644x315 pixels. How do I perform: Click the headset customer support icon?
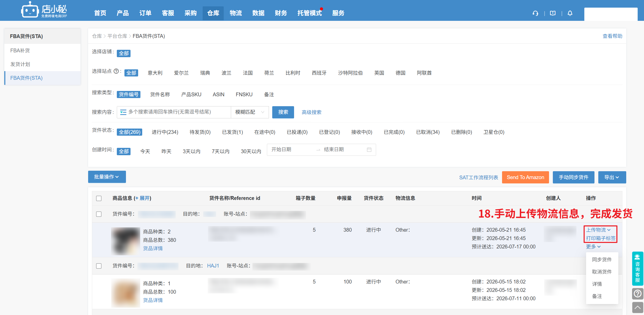535,13
